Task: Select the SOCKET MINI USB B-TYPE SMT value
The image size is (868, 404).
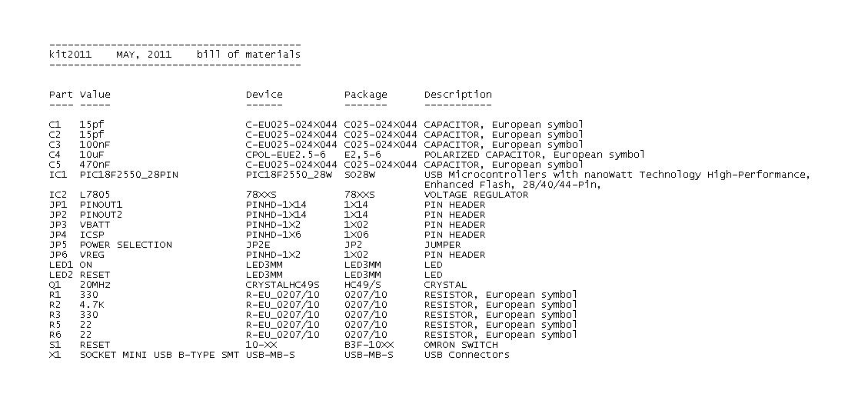Action: click(x=159, y=355)
